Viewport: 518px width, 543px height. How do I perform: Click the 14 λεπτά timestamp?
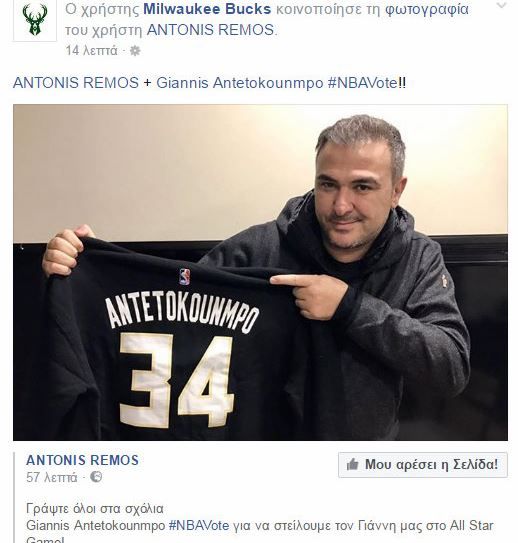click(x=91, y=51)
